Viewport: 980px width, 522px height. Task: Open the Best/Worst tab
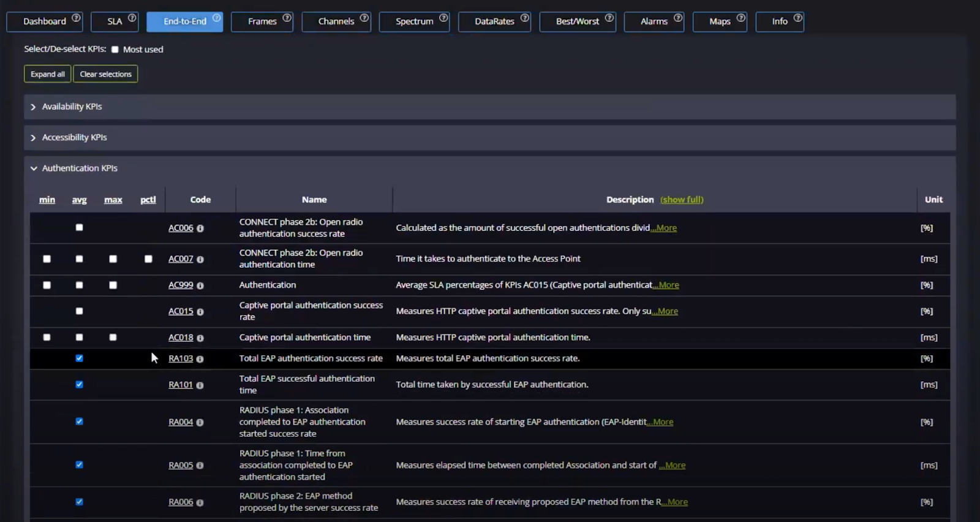point(577,21)
